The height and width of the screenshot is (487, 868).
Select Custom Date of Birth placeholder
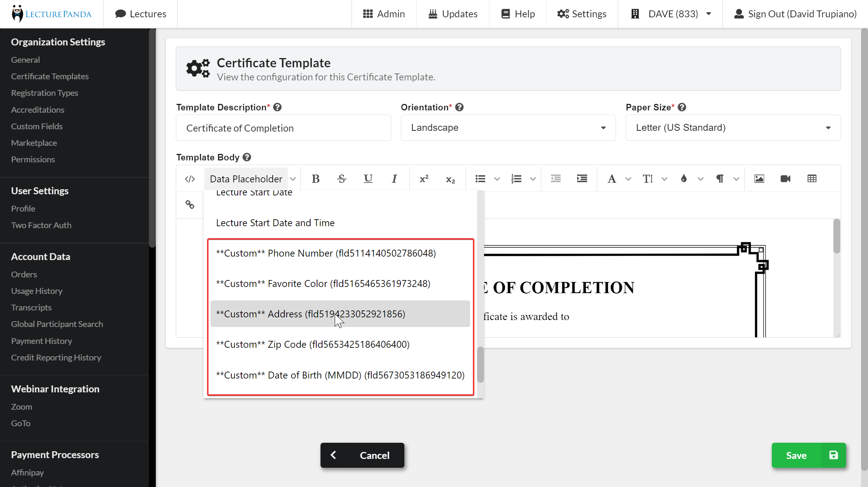coord(340,374)
